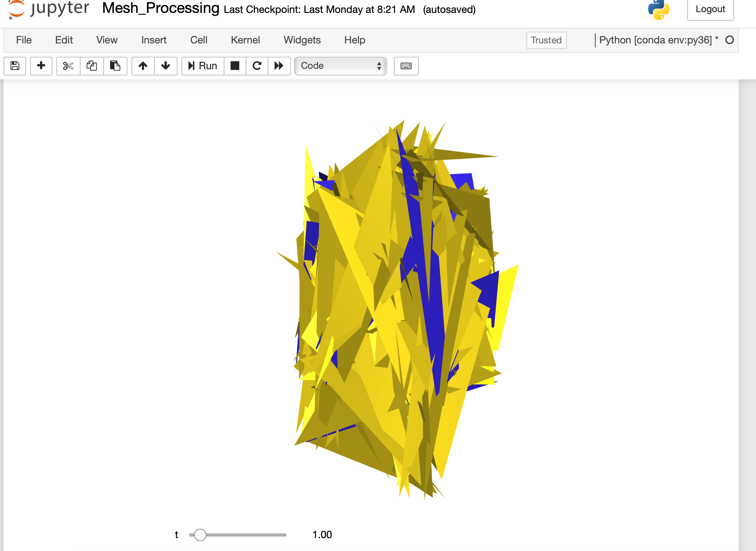Click the Logout button

[x=710, y=9]
